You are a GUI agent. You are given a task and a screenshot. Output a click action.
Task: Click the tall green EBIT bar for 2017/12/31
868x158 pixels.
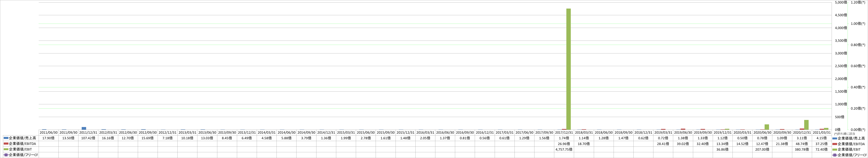[x=568, y=69]
